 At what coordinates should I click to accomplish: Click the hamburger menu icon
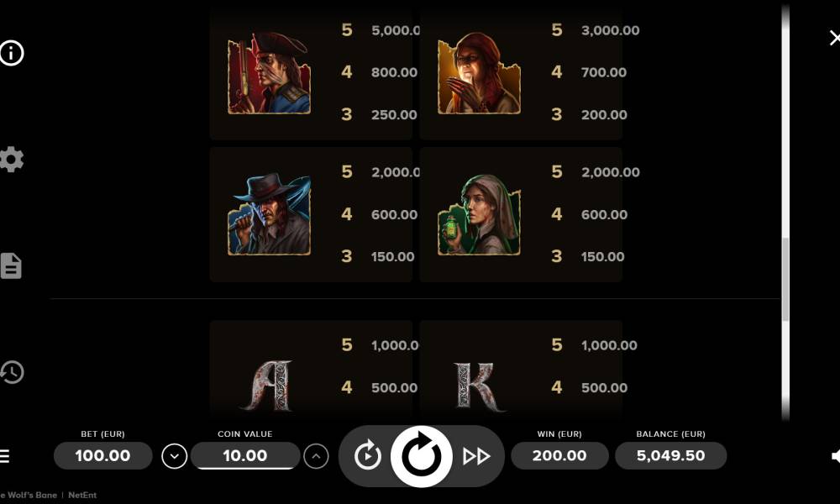(x=4, y=456)
